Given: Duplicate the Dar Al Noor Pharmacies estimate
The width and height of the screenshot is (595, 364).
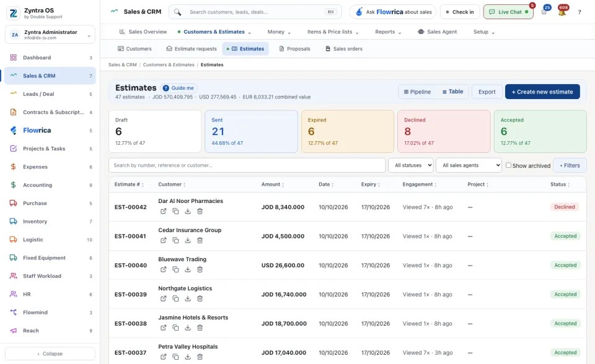Looking at the screenshot, I should [x=175, y=211].
